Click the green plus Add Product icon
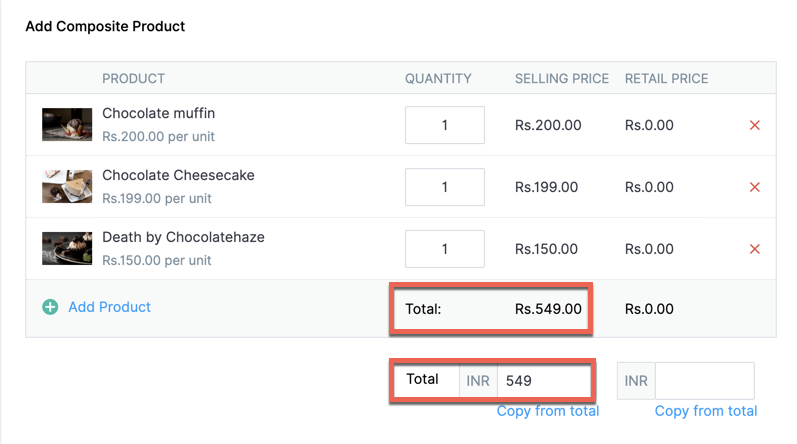The height and width of the screenshot is (444, 797). (50, 308)
